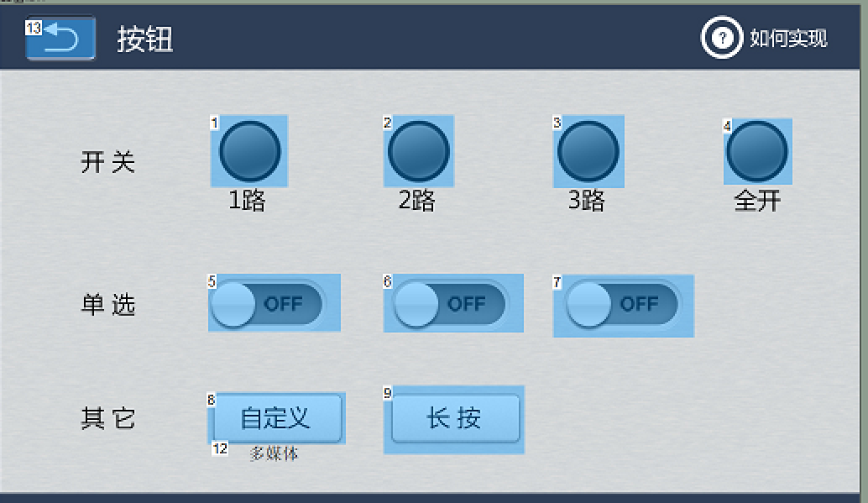This screenshot has height=503, width=868.
Task: Select the 单选 row label
Action: (108, 306)
